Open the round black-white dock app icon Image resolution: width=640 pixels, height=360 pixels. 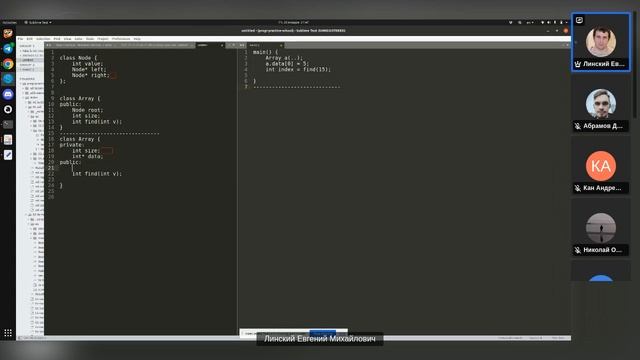(8, 109)
